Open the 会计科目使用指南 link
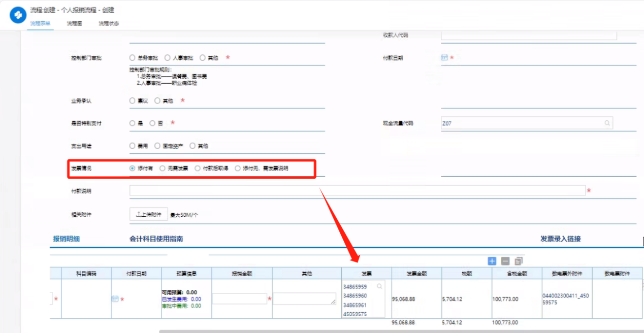The image size is (644, 333). (156, 239)
